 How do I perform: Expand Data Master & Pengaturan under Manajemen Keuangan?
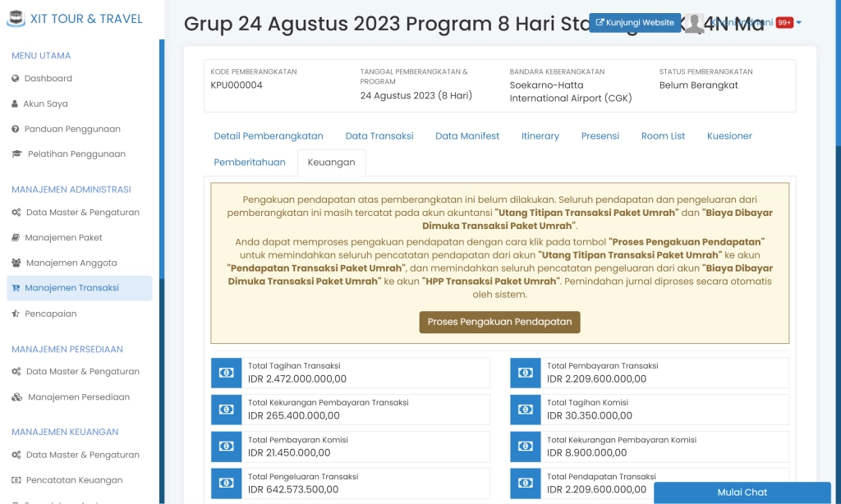(18, 455)
